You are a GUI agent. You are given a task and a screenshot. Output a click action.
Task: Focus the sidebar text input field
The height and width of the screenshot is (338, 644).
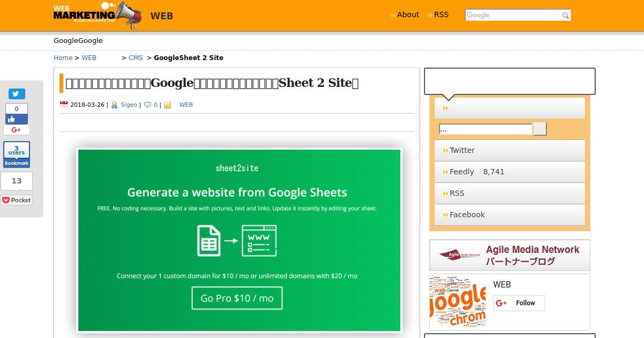(485, 129)
